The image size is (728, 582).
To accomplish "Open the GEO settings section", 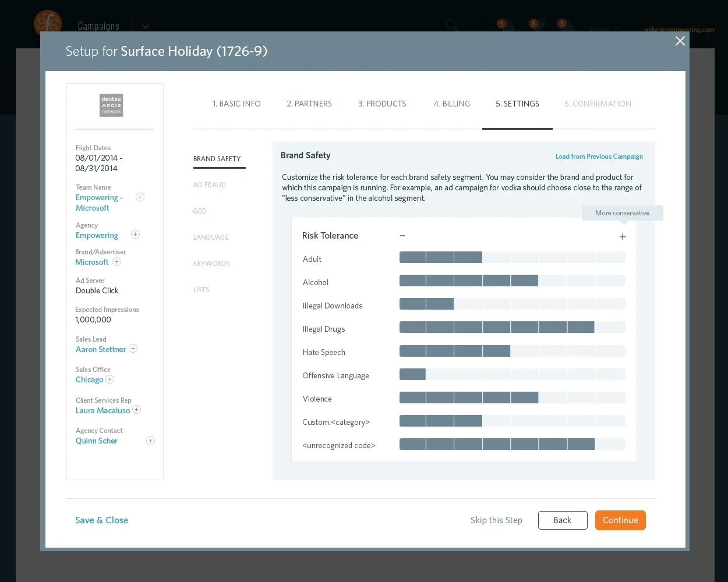I will tap(200, 211).
